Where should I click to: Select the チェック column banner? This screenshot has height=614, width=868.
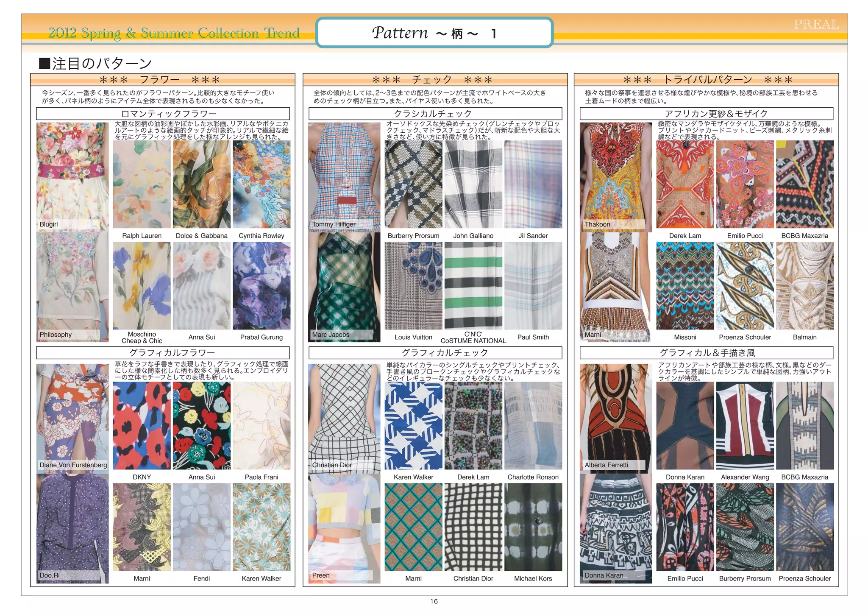pyautogui.click(x=435, y=80)
